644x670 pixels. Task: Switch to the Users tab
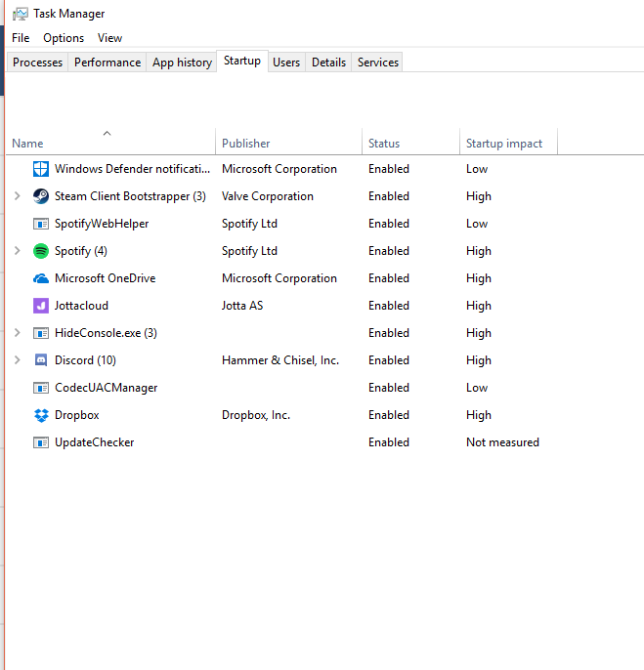coord(286,63)
